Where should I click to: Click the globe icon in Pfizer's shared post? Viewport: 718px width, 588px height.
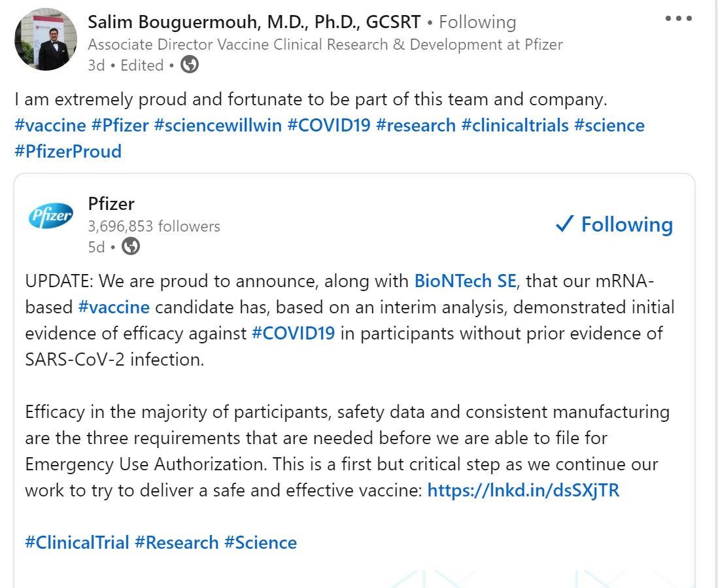click(x=131, y=247)
